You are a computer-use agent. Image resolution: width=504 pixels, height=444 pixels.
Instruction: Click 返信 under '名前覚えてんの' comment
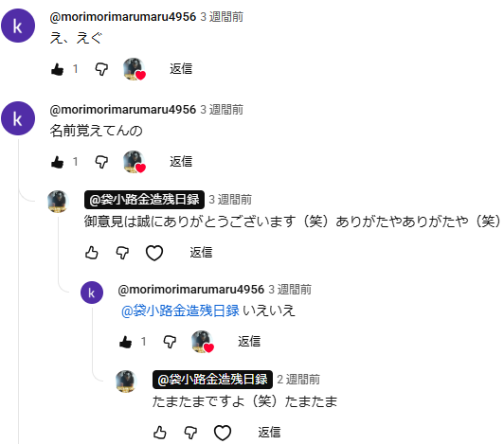181,161
